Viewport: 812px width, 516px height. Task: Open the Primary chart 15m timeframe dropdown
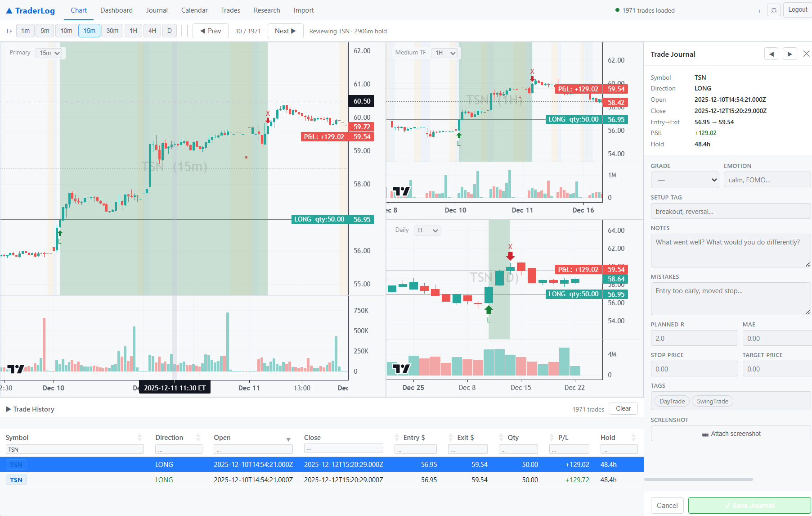tap(49, 53)
